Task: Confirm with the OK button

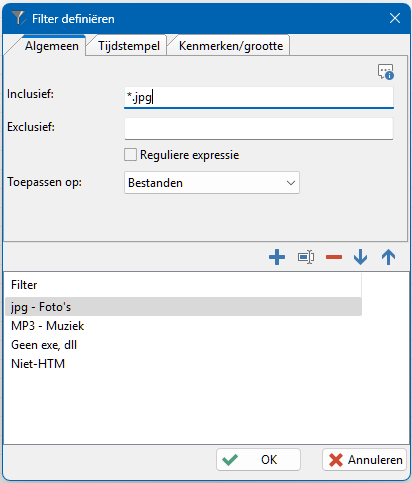Action: coord(258,460)
